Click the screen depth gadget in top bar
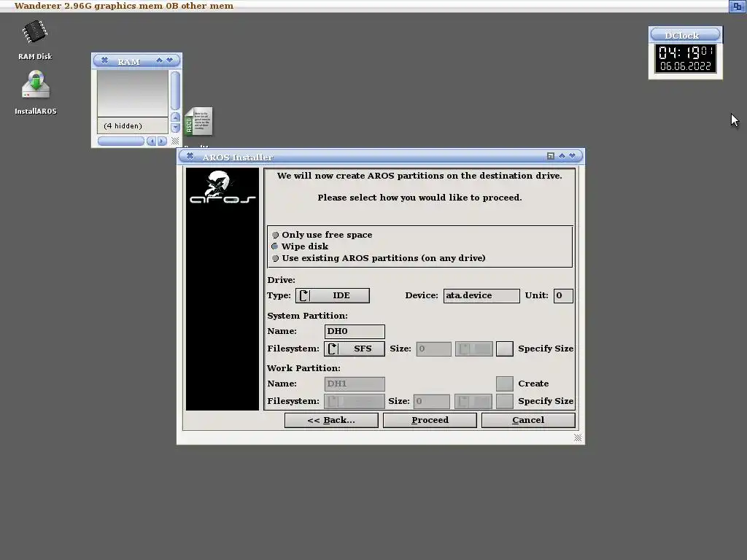Image resolution: width=747 pixels, height=560 pixels. tap(737, 6)
